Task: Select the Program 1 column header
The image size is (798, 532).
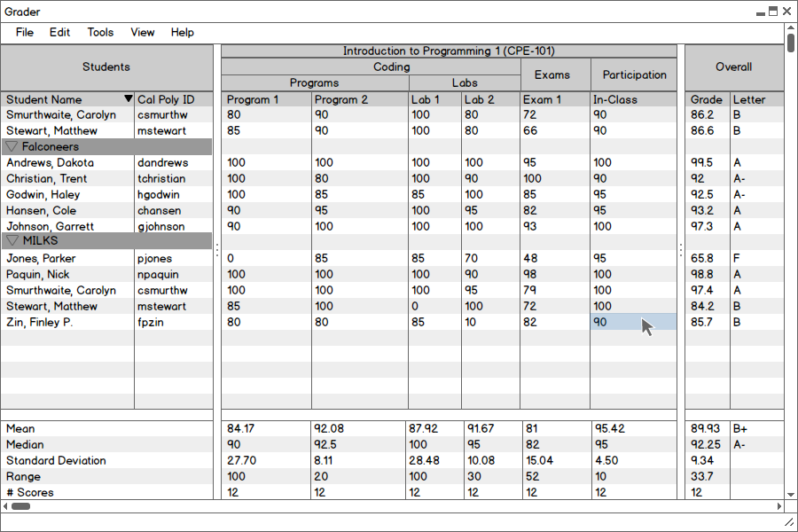Action: tap(266, 99)
